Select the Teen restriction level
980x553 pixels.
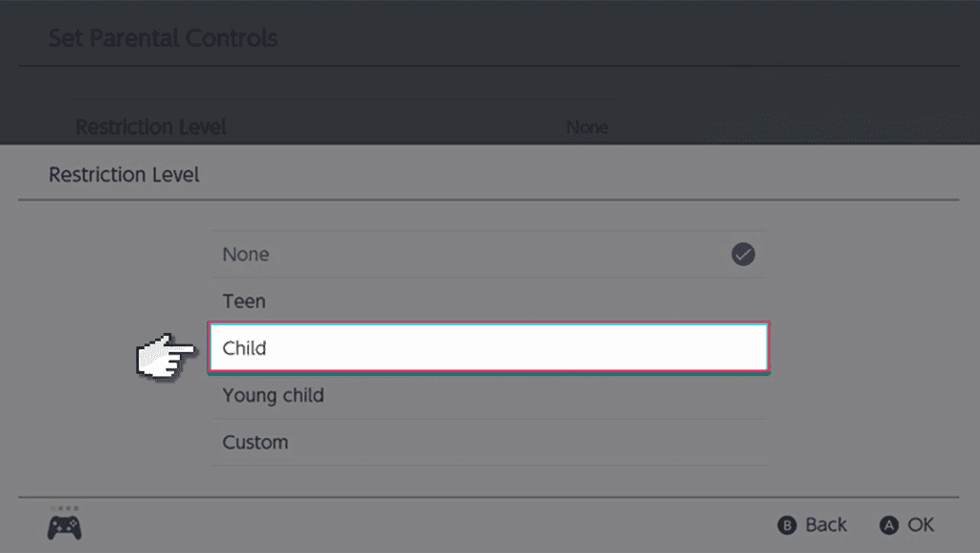click(x=489, y=301)
